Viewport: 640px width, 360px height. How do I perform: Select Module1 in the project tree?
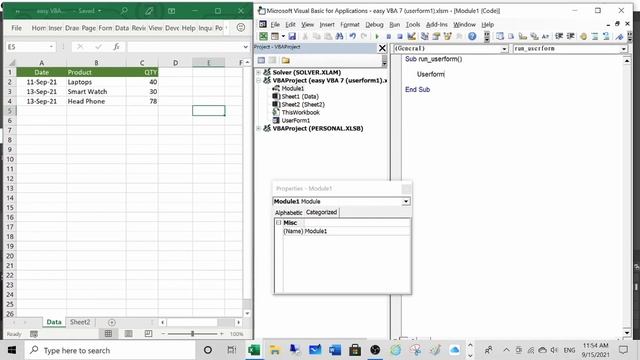click(x=293, y=88)
